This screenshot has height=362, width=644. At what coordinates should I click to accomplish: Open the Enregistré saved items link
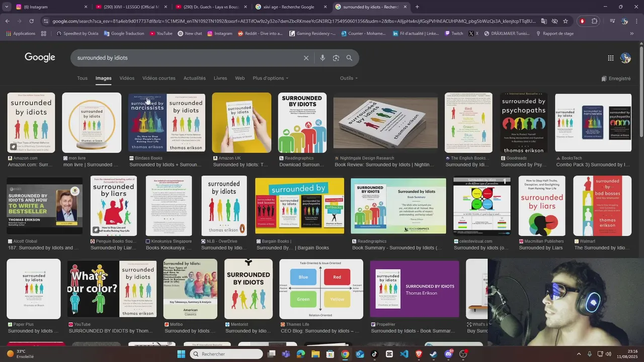pos(616,78)
